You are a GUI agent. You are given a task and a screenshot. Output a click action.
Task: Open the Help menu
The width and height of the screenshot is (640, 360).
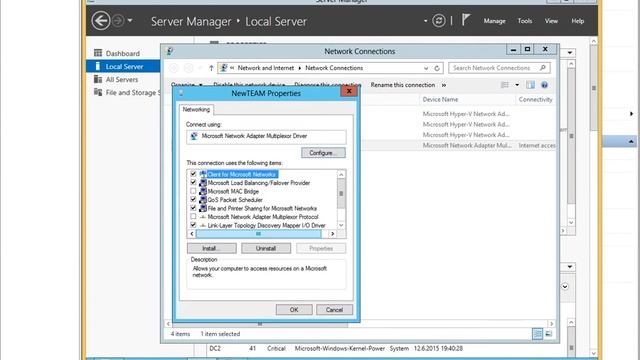(x=578, y=21)
